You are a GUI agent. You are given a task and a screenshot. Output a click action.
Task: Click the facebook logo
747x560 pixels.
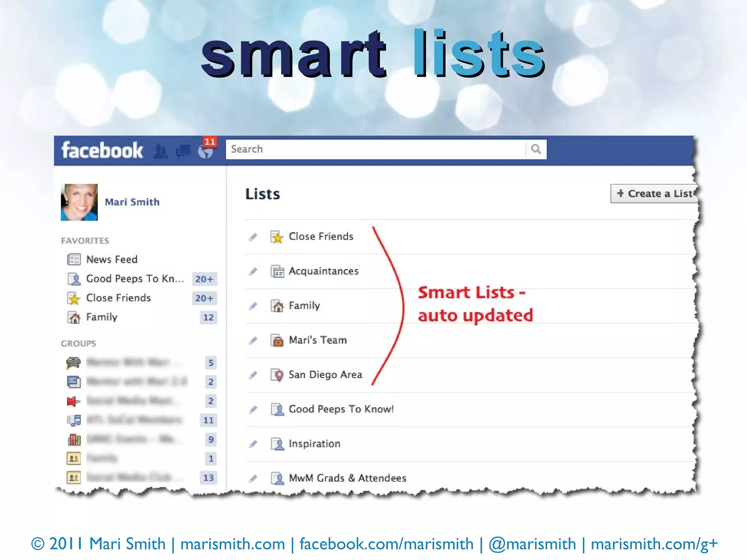coord(102,150)
